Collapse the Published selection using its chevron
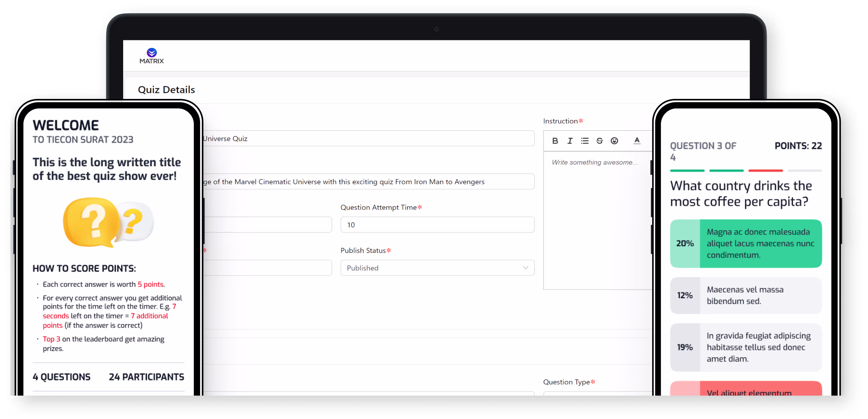This screenshot has width=868, height=419. (x=526, y=268)
